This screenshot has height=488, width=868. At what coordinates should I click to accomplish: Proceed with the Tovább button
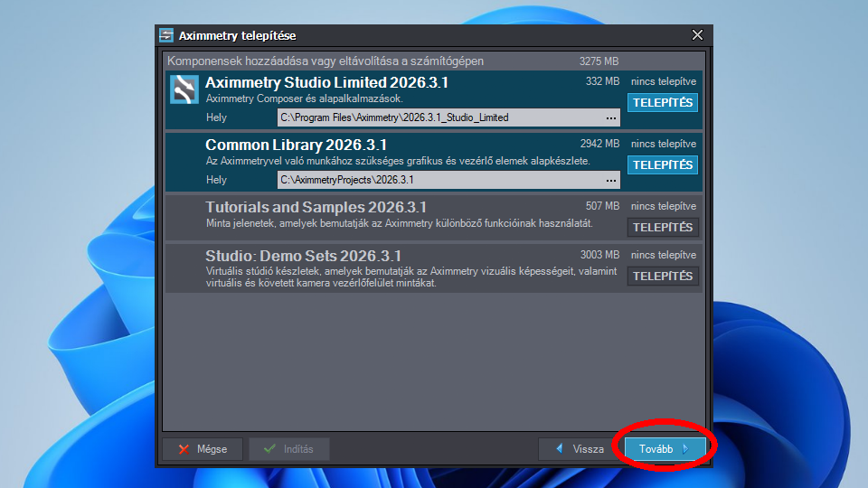coord(665,449)
